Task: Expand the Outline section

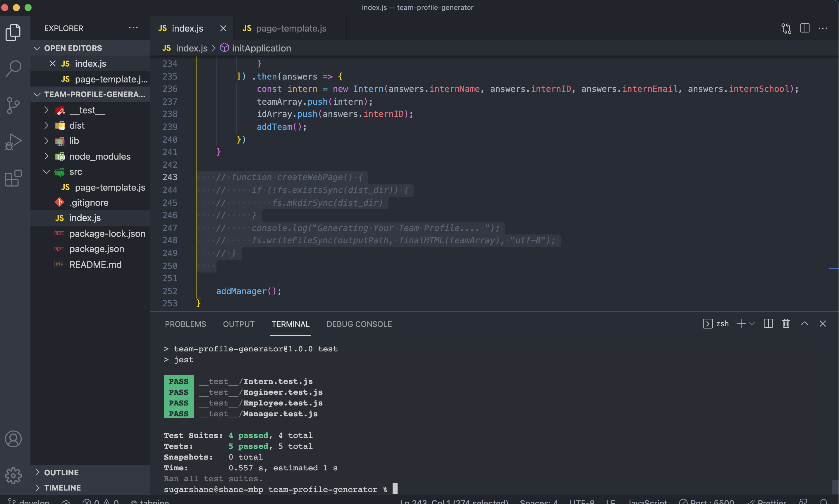Action: (x=37, y=472)
